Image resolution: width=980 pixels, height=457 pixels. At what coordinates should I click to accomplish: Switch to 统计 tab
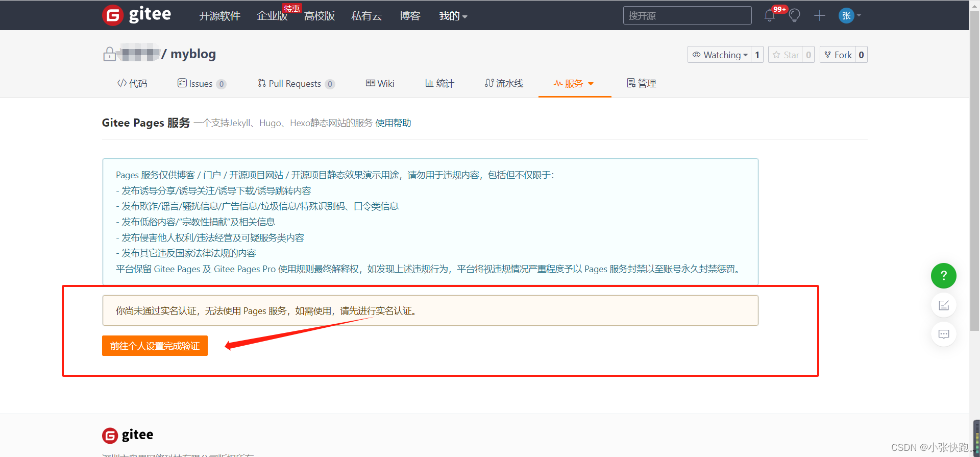(439, 83)
